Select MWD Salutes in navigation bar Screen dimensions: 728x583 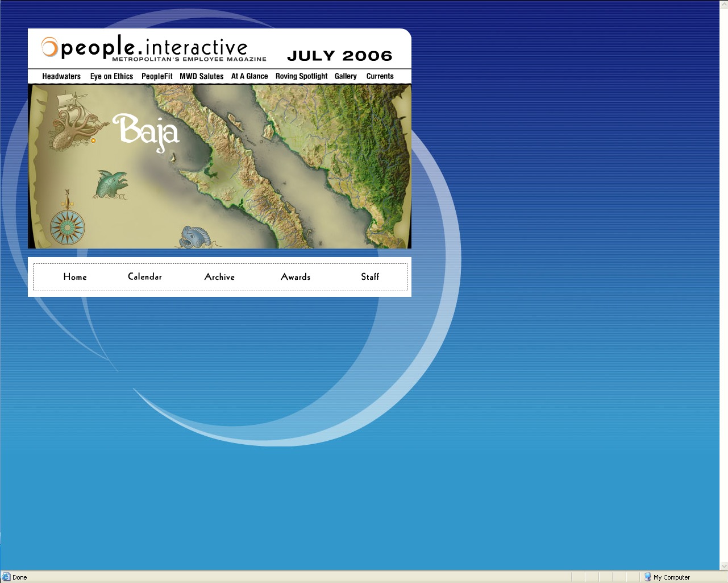[x=202, y=76]
